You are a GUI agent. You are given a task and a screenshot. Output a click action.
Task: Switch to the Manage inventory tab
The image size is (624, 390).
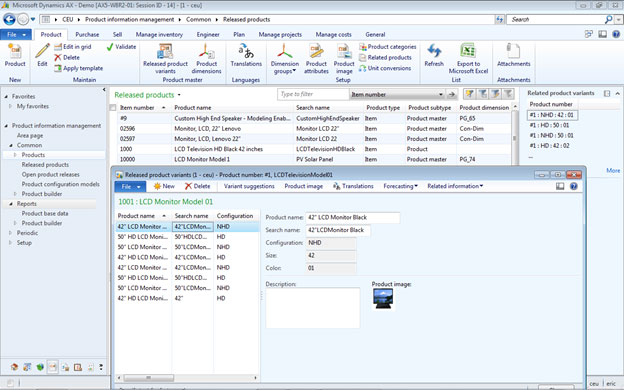[159, 35]
